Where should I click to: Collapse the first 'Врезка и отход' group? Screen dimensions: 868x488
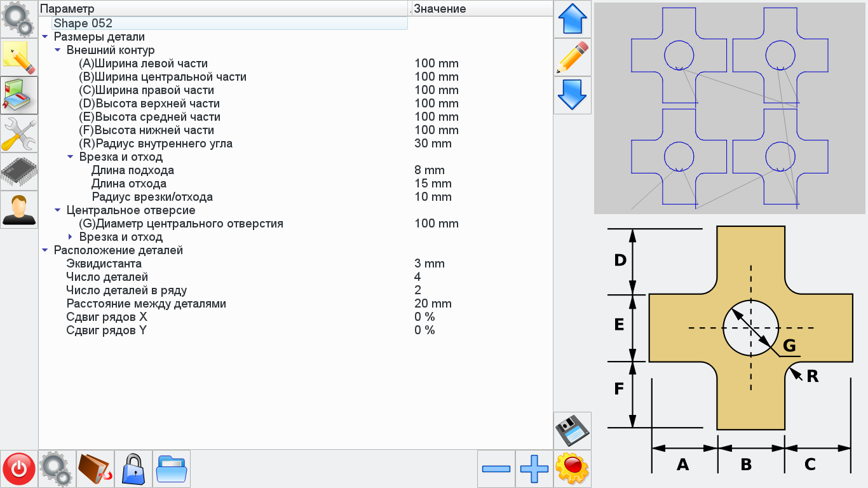click(70, 157)
